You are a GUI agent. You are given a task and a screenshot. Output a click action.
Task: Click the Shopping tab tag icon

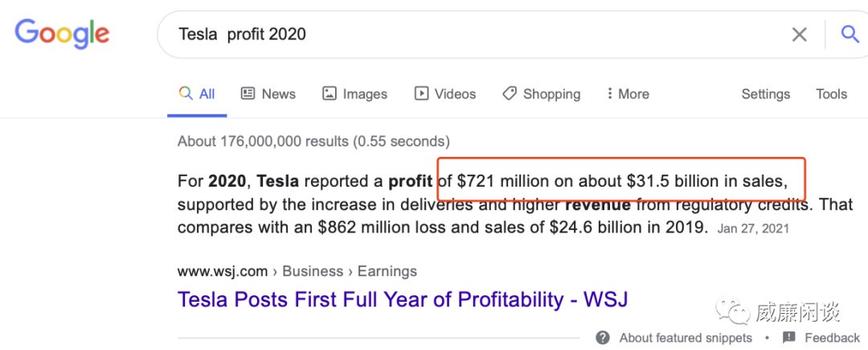[x=510, y=93]
